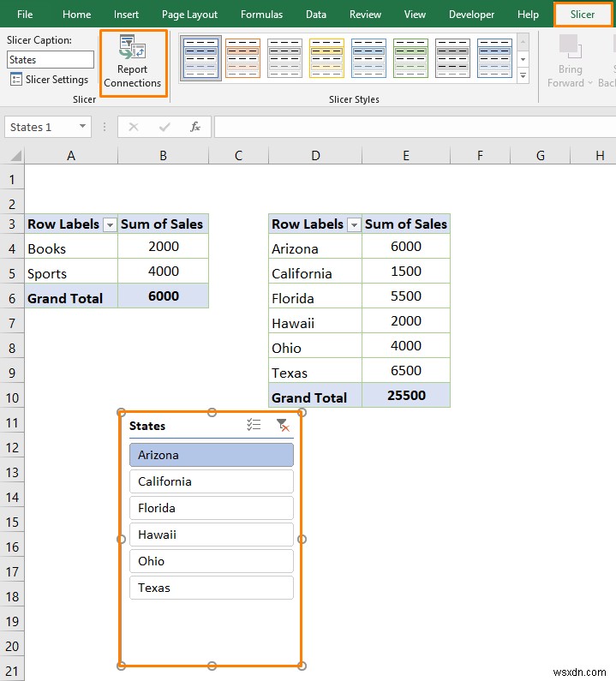Toggle Multi-Select in States slicer
This screenshot has height=681, width=616.
pyautogui.click(x=254, y=425)
